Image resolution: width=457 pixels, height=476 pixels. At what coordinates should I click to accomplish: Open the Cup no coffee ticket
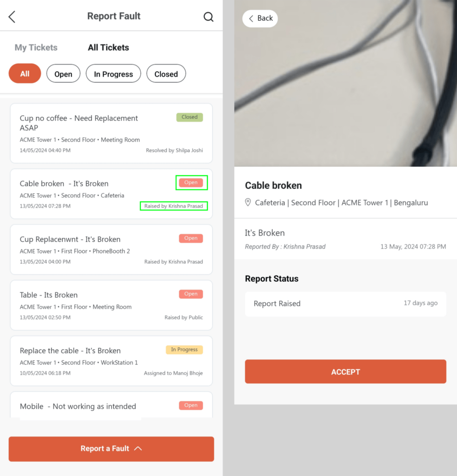tap(111, 133)
